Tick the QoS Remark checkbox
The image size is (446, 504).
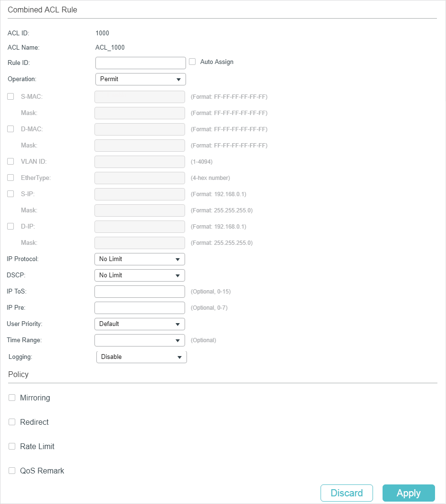tap(12, 471)
